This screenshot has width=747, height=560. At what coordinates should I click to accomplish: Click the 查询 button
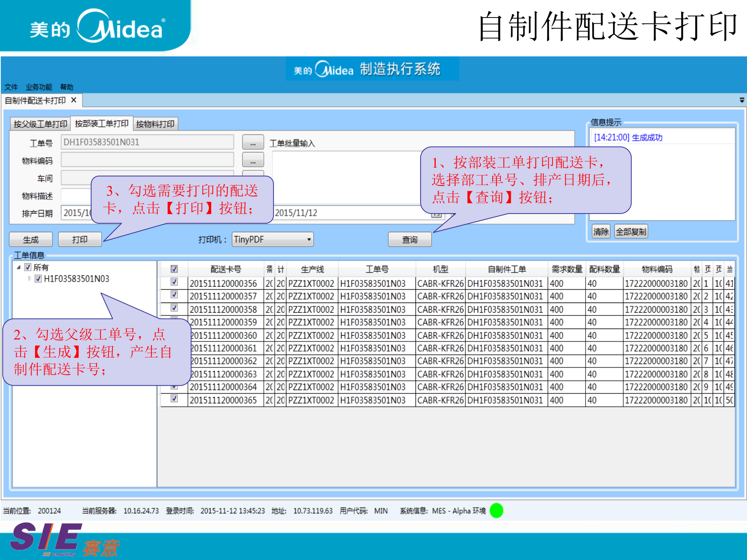409,240
